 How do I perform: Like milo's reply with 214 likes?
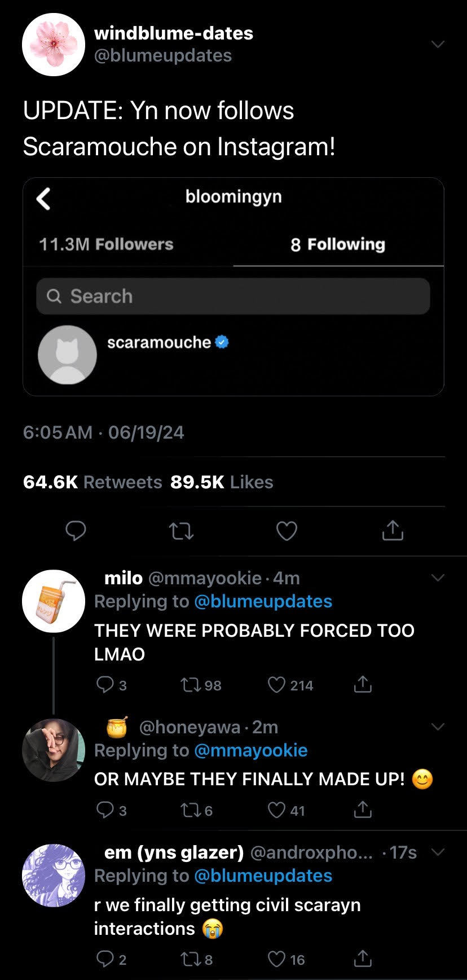point(276,685)
